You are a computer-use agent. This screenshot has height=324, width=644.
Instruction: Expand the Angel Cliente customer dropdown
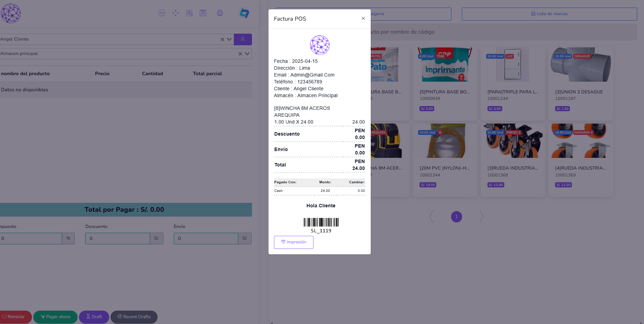pos(229,39)
